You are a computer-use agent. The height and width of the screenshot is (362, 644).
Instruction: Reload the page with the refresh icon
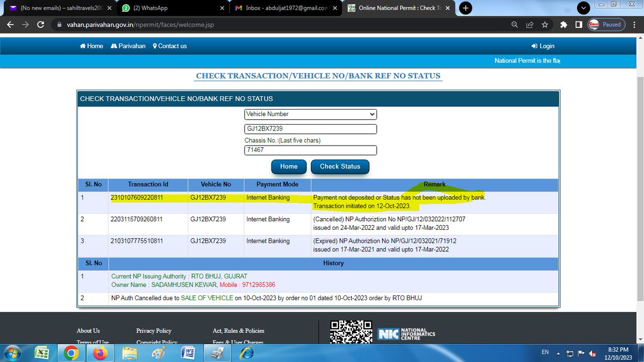click(x=40, y=25)
